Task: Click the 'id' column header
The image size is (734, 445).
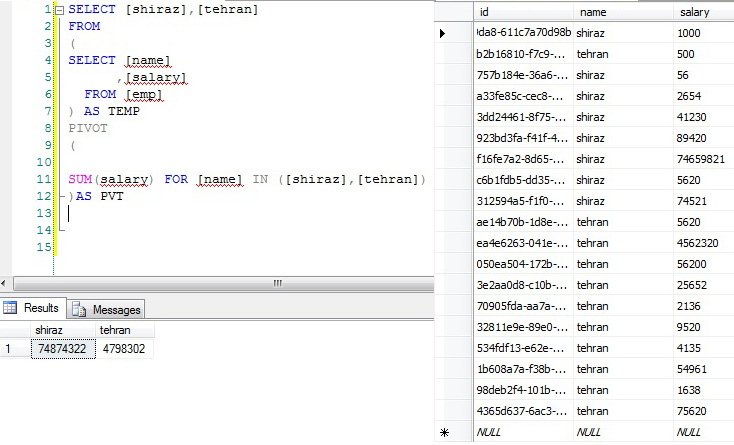Action: coord(522,12)
